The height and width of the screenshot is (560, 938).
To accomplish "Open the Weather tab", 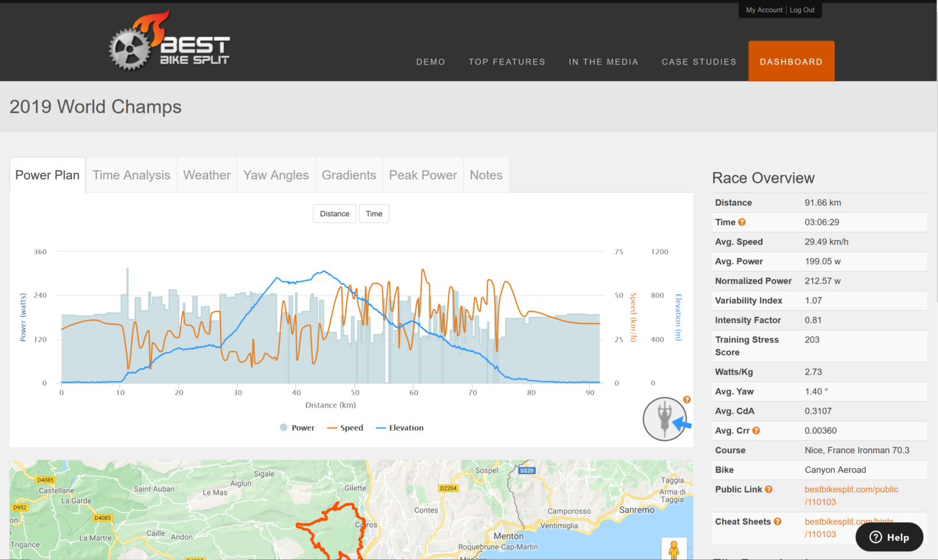I will 206,175.
